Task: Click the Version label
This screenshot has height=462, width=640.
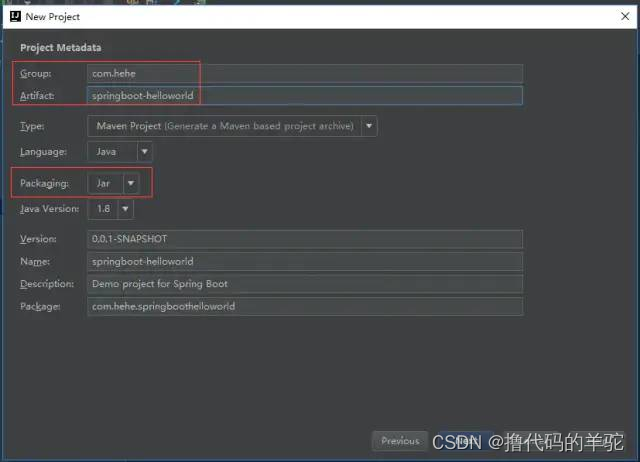Action: tap(38, 239)
